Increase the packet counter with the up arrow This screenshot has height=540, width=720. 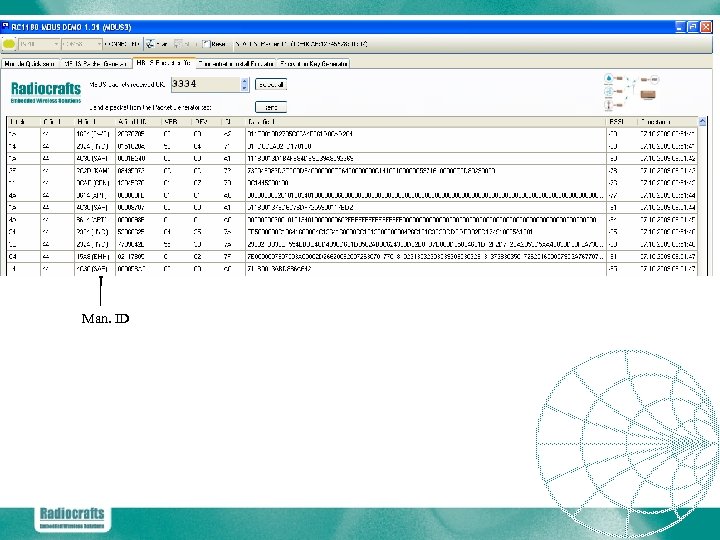click(244, 81)
